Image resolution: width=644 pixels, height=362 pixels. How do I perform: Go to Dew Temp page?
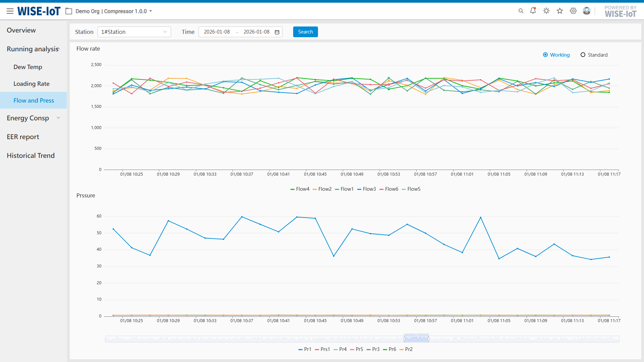(28, 67)
